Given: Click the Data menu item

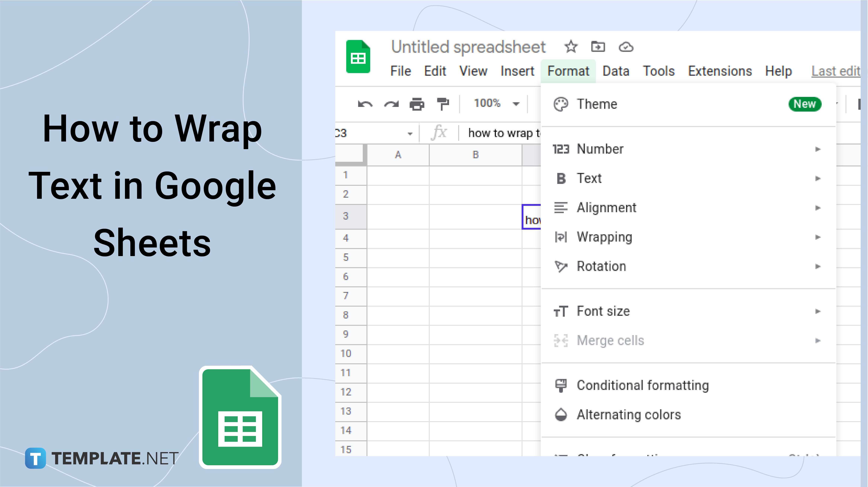Looking at the screenshot, I should (x=616, y=71).
